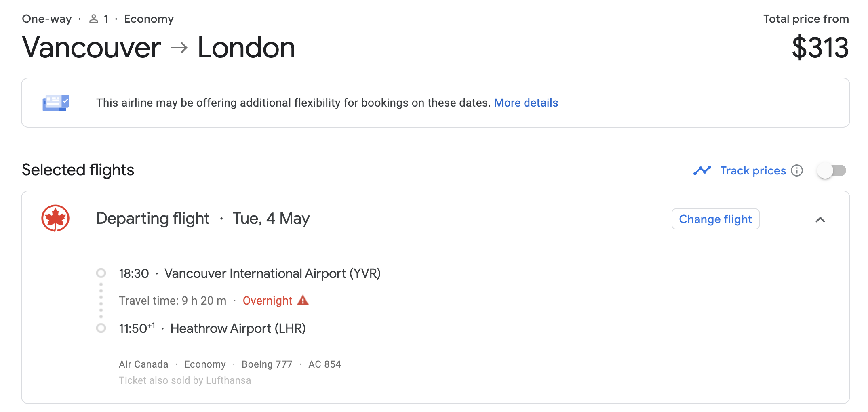The height and width of the screenshot is (412, 868).
Task: Click the $313 total price
Action: [820, 48]
